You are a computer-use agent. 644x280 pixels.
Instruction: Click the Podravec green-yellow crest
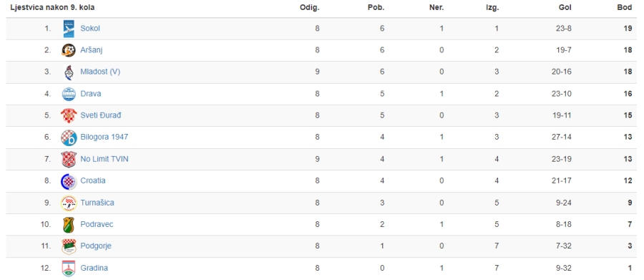pyautogui.click(x=69, y=224)
